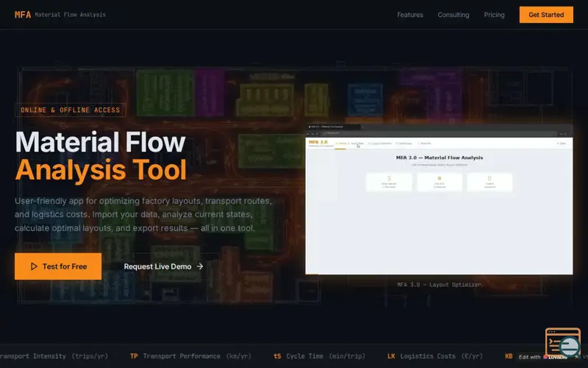Click the Material Flow Analysis Tool heading

pos(101,156)
